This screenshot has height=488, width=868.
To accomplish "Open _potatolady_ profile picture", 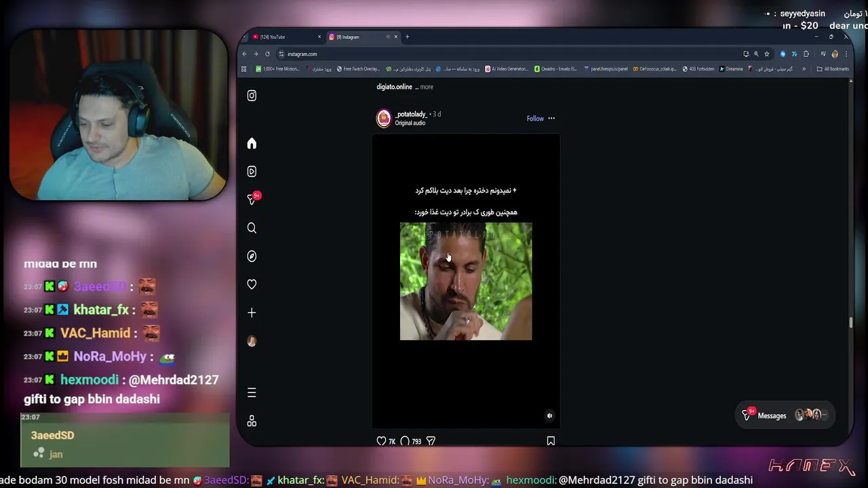I will [x=384, y=119].
